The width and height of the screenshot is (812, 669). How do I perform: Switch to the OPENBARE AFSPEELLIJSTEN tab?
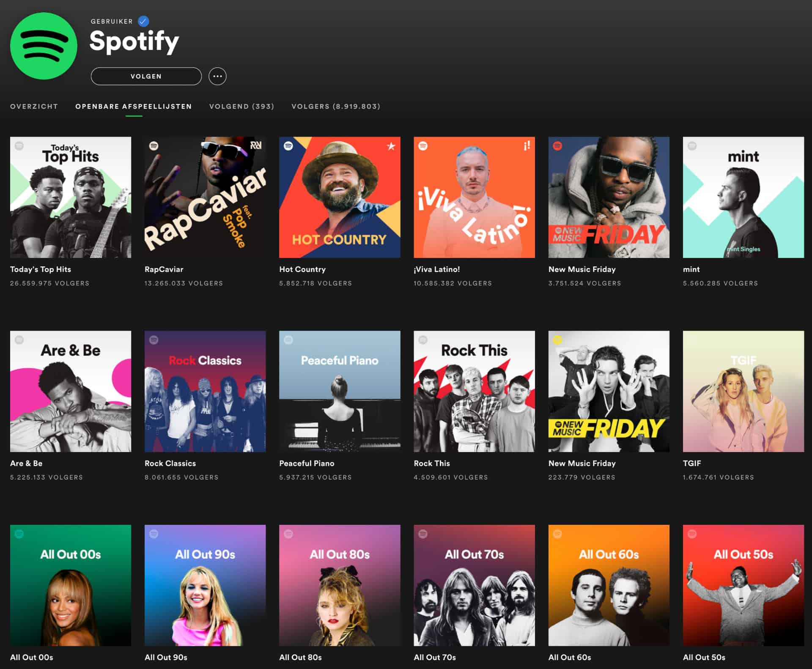pos(133,107)
